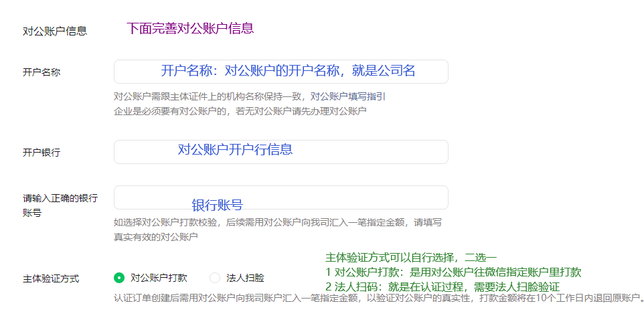Click the 主体验证方式 label

pos(51,279)
